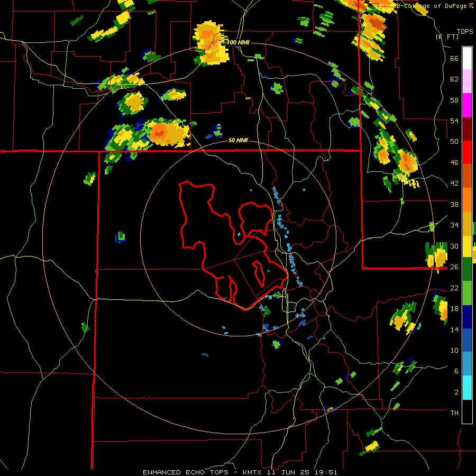Pick the magenta legend color block

click(x=467, y=105)
